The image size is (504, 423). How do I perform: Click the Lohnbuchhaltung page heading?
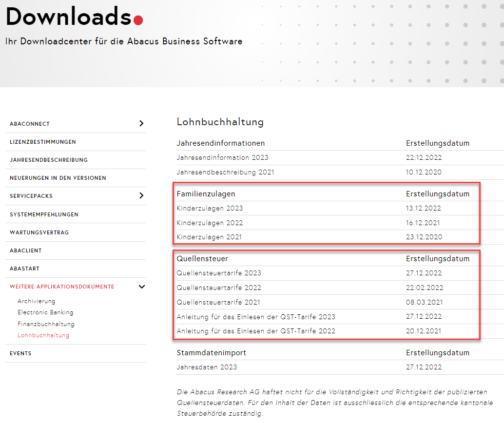220,122
